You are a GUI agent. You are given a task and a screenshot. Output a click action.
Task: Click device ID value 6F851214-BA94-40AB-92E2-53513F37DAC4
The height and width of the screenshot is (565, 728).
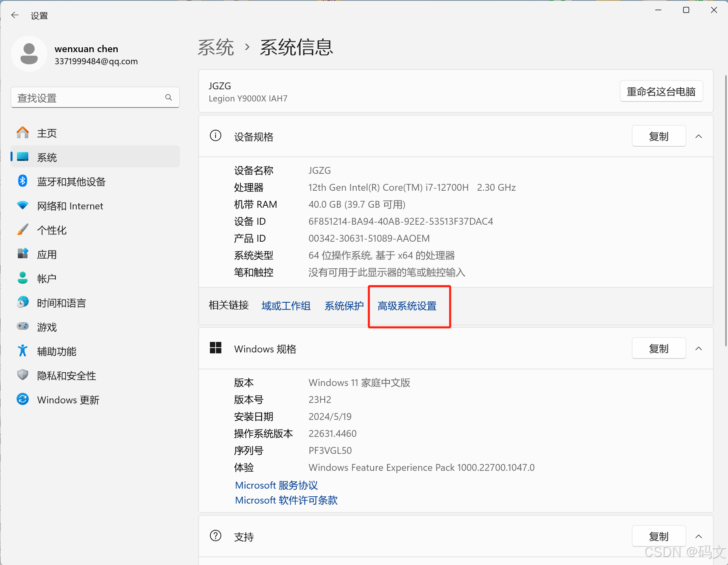point(401,221)
